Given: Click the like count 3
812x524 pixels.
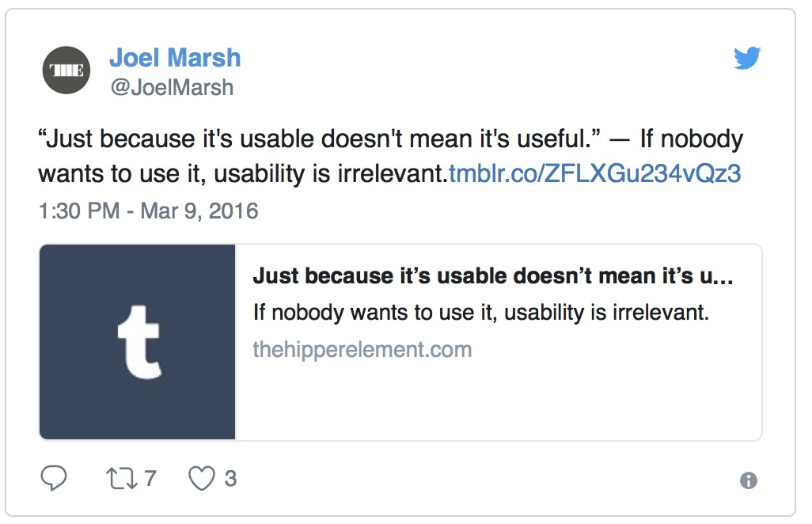Looking at the screenshot, I should click(230, 478).
